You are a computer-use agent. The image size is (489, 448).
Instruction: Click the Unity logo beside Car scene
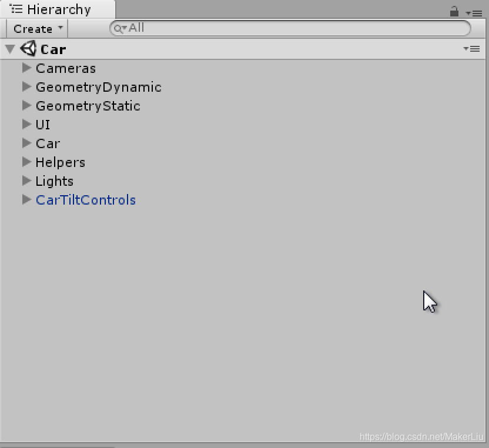[28, 49]
